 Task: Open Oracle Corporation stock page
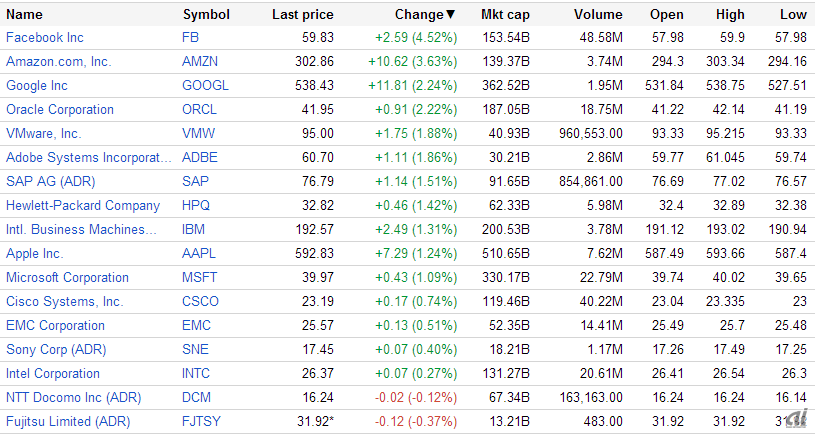click(60, 110)
